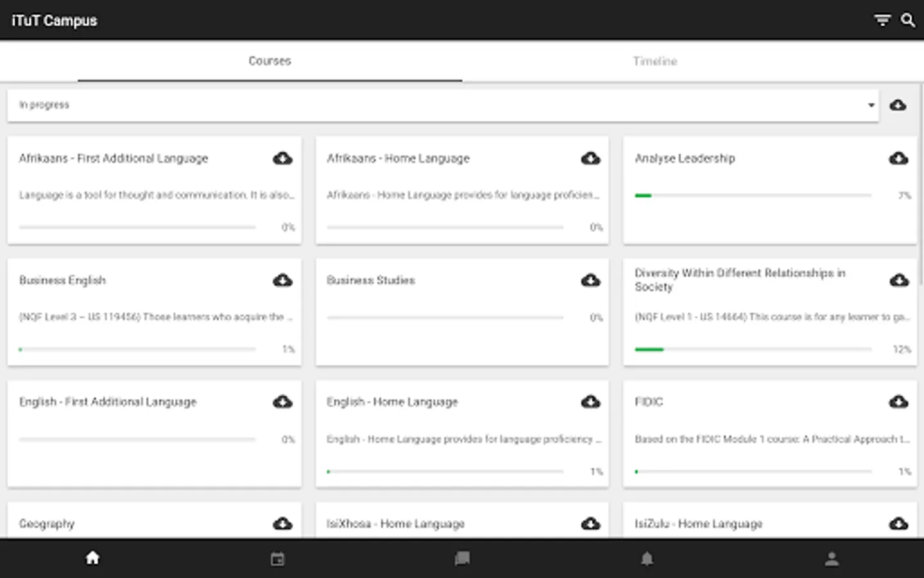Download the Business Studies course
Screen dimensions: 924x578
pos(590,280)
